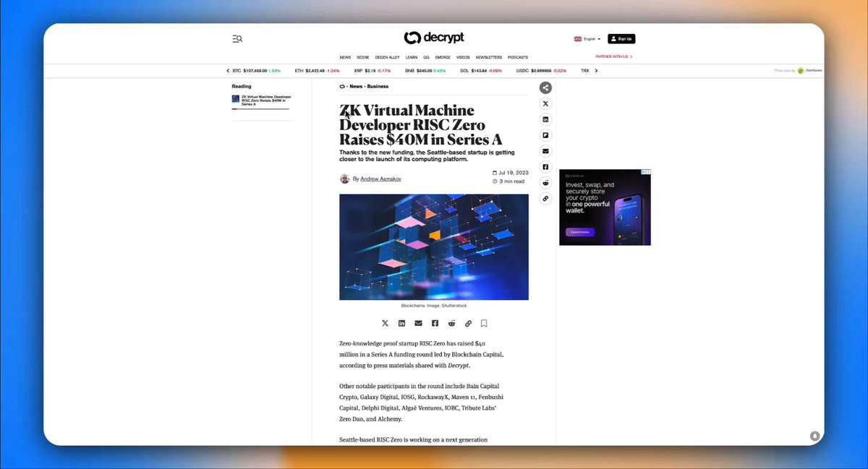Share on Facebook from the vertical sidebar
The height and width of the screenshot is (469, 868).
(x=546, y=167)
